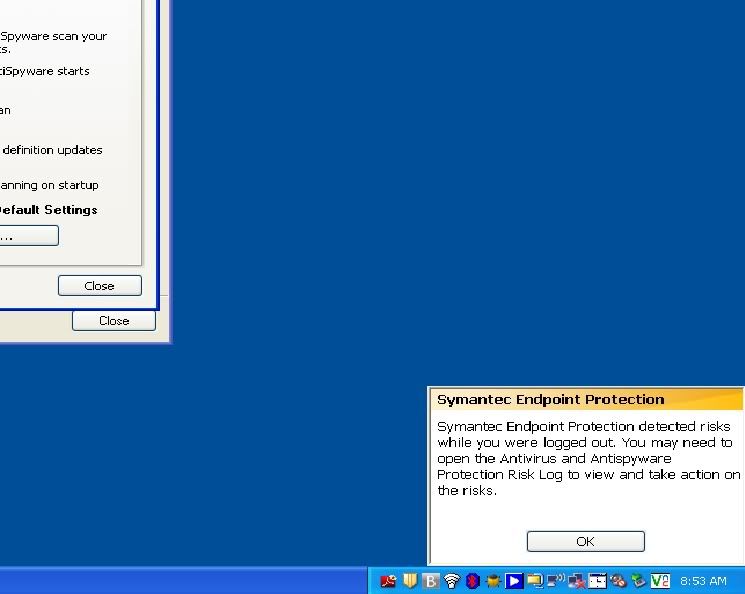
Task: Click the yellow folder sync tray icon
Action: [x=535, y=581]
